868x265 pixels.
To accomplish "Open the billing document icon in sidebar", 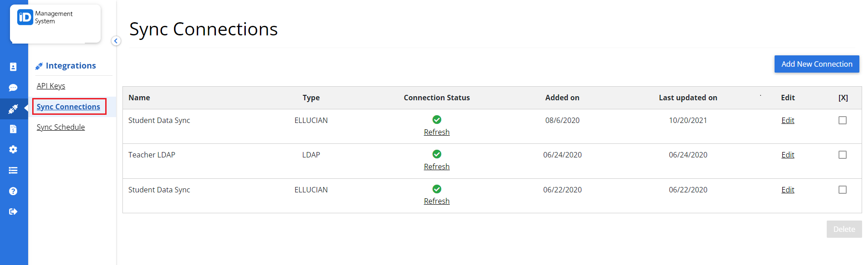I will pos(14,129).
